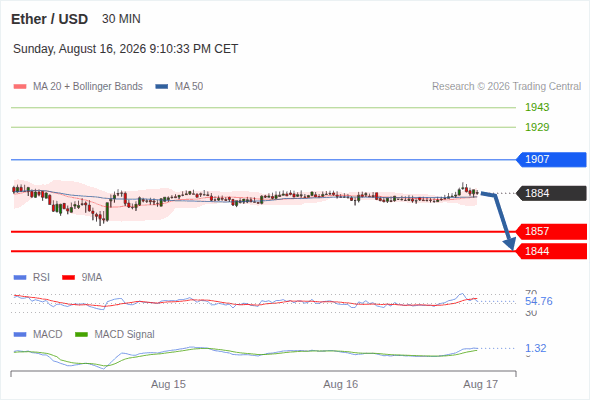Click the 1929 resistance level label
Image resolution: width=590 pixels, height=400 pixels.
(537, 127)
